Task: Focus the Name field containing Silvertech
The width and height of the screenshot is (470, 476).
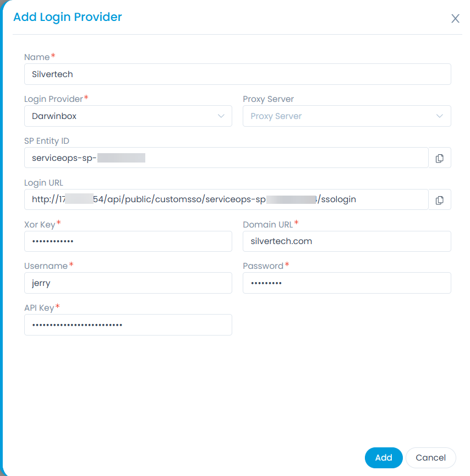Action: pyautogui.click(x=237, y=74)
